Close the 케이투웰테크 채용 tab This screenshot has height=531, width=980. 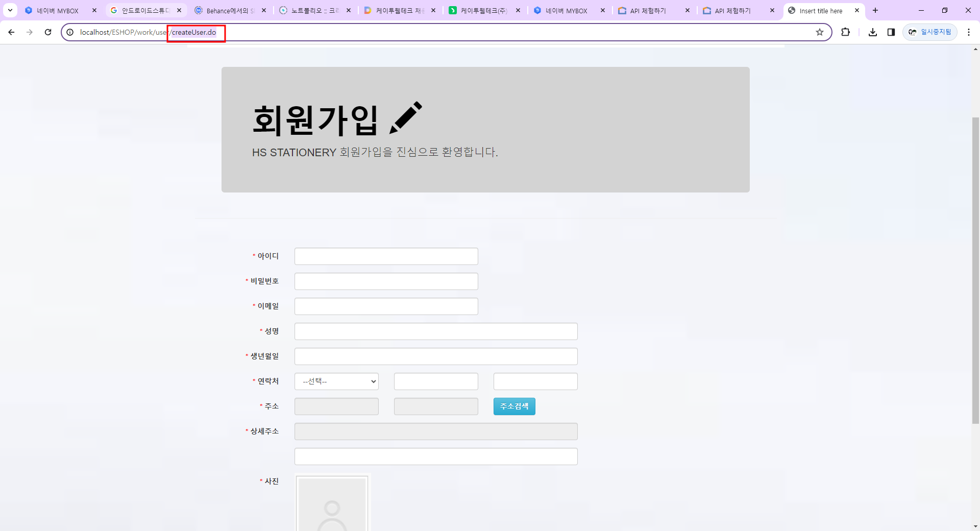[x=433, y=10]
